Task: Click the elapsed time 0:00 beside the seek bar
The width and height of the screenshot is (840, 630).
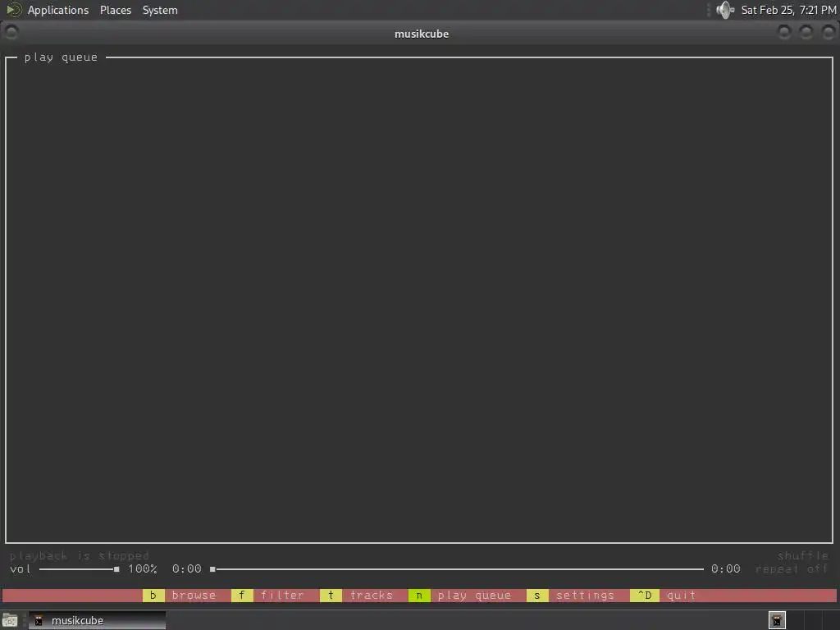Action: [186, 569]
